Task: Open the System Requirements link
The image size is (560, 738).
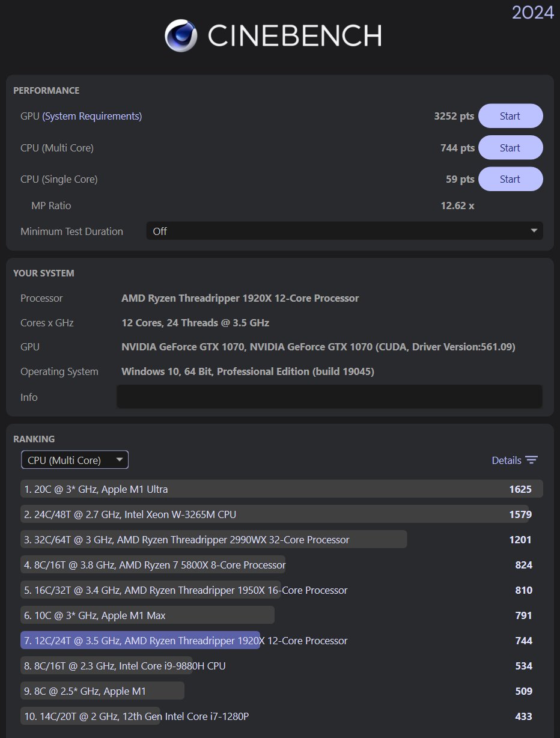Action: pos(92,116)
